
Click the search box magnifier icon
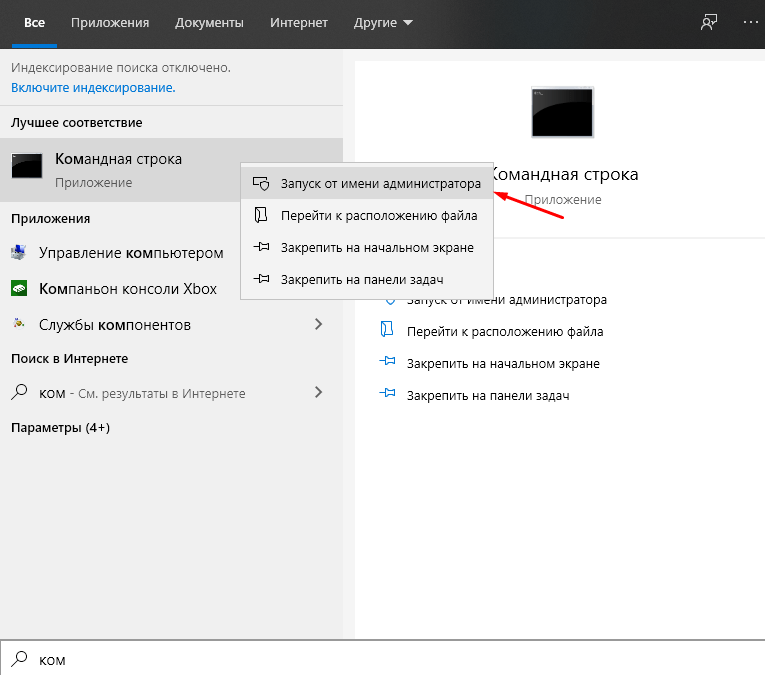point(19,658)
